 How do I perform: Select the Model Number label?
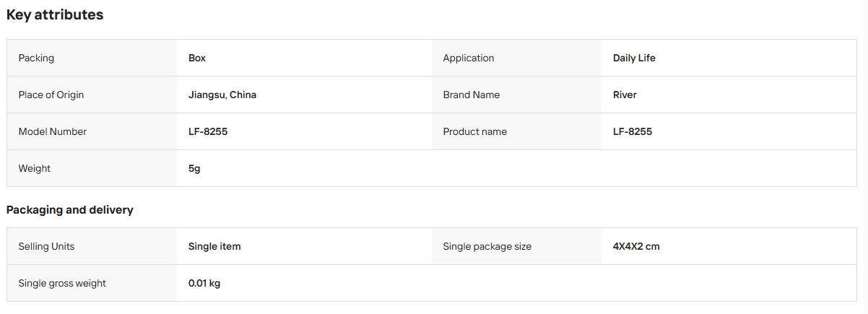click(x=53, y=131)
